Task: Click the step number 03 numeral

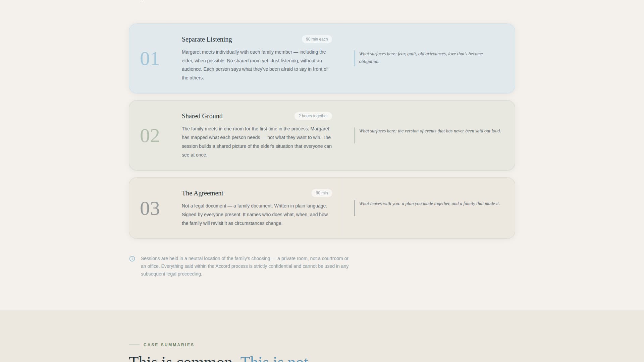Action: click(151, 208)
